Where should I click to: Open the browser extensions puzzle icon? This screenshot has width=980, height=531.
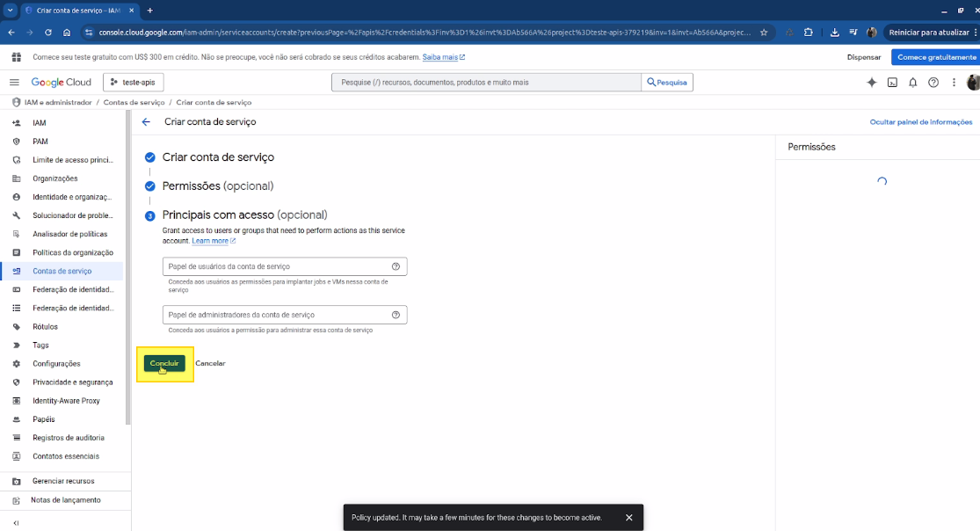[x=808, y=33]
